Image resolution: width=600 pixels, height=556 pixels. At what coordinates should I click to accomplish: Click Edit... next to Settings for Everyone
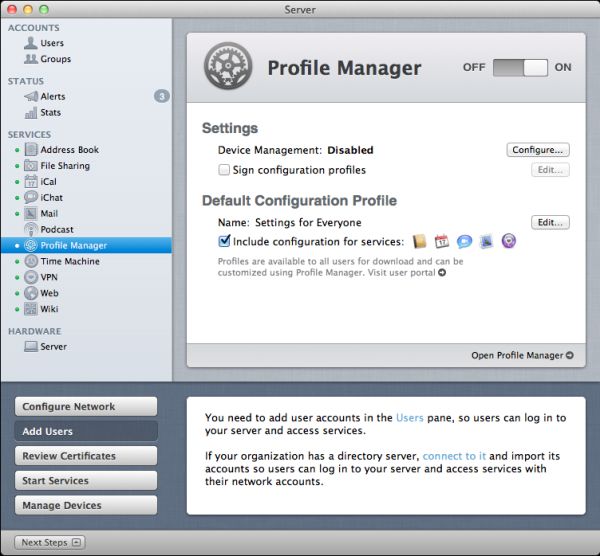[x=550, y=222]
